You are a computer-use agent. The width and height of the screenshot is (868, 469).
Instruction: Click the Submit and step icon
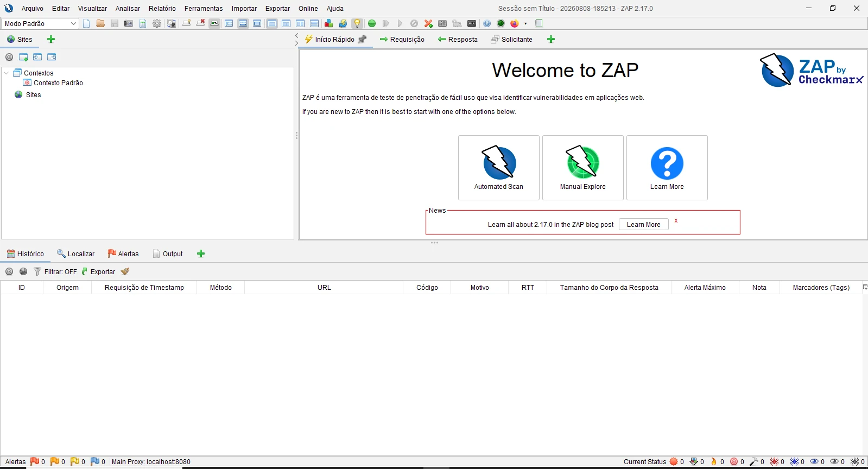[x=386, y=23]
